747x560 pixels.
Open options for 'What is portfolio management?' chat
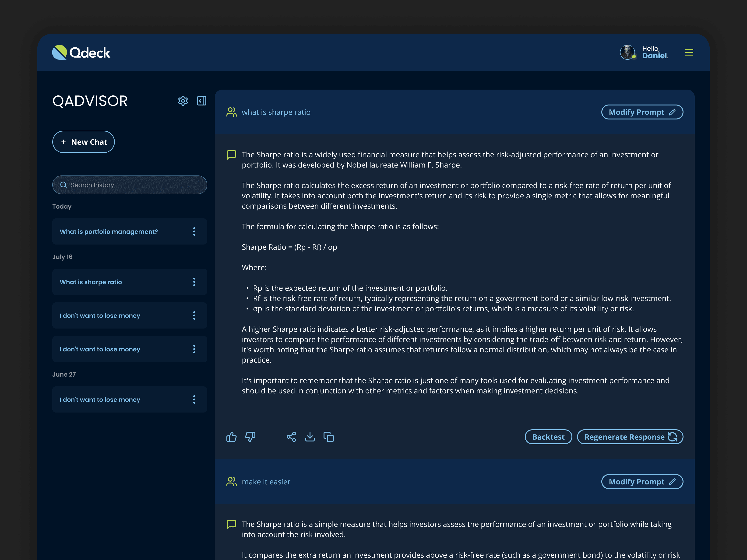194,231
